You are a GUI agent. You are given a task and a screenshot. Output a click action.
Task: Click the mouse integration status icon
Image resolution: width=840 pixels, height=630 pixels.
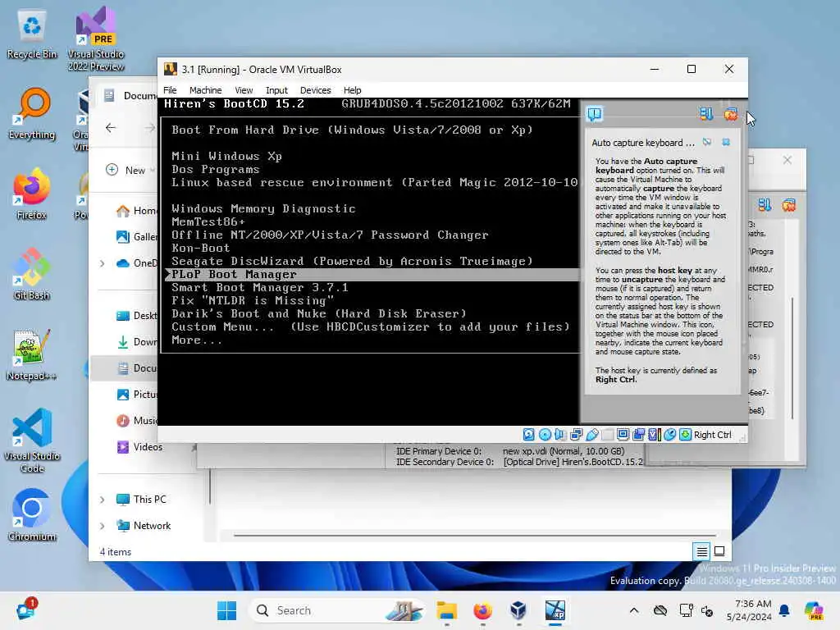point(669,435)
